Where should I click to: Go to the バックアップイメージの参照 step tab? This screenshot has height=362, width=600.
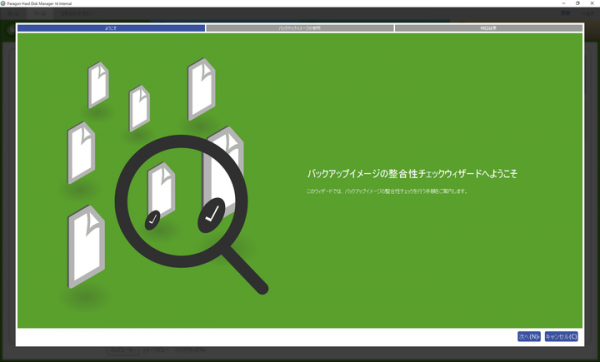[300, 28]
